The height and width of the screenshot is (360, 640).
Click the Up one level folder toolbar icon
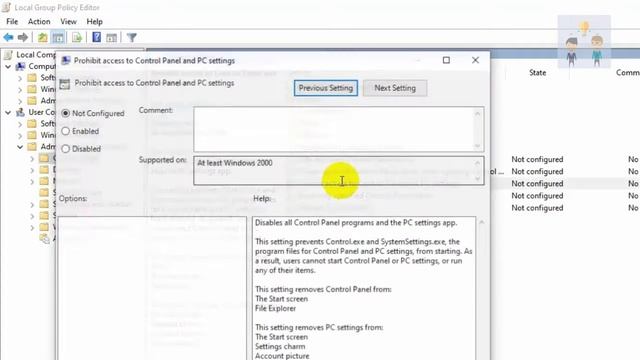[x=42, y=38]
